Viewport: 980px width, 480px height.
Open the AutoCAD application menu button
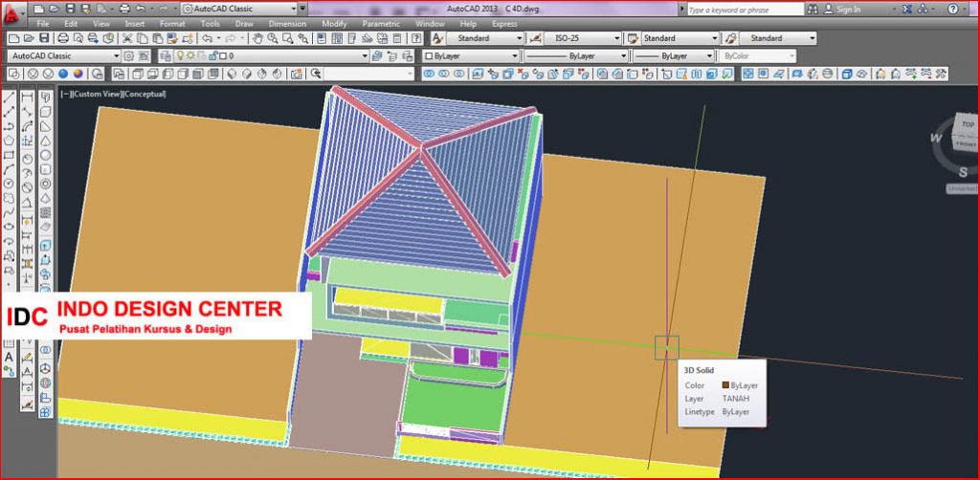(x=12, y=12)
